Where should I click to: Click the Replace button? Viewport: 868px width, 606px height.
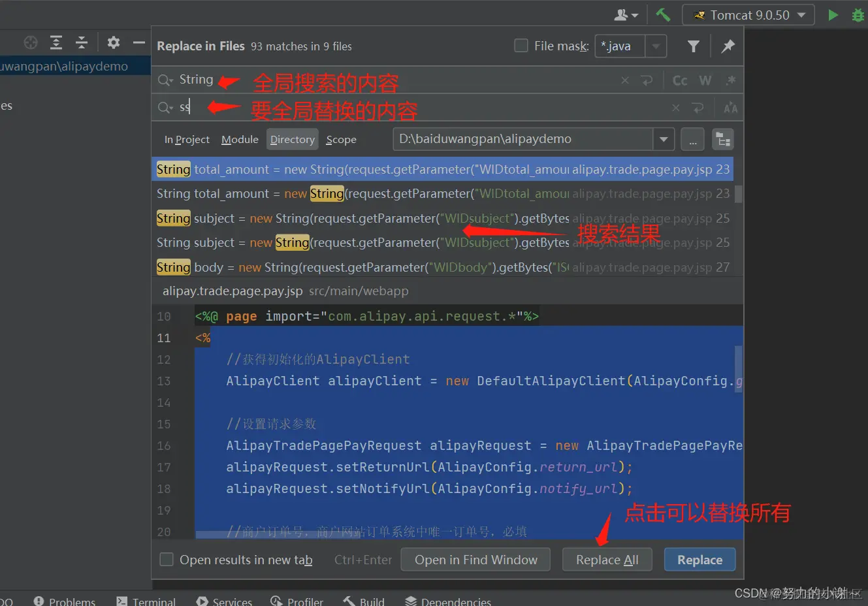[x=699, y=560]
